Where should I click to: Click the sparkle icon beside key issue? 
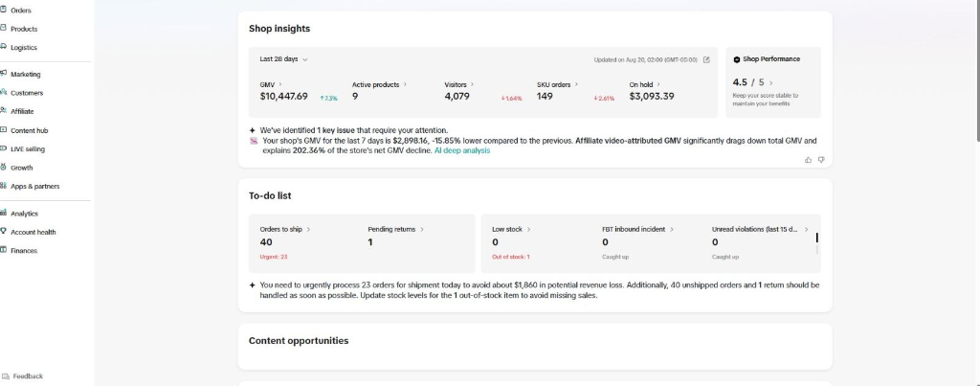[x=253, y=130]
